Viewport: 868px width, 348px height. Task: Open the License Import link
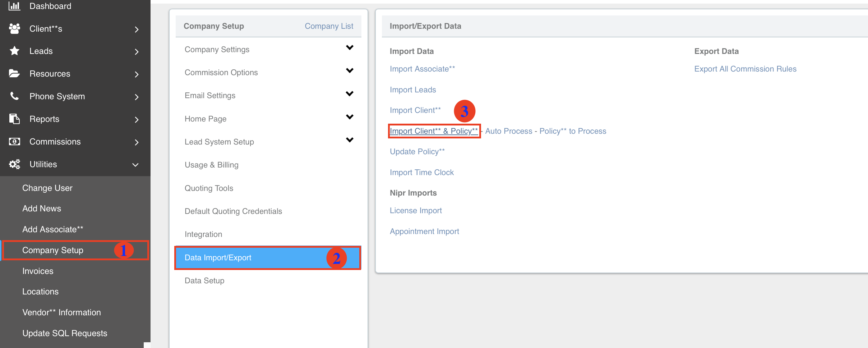coord(416,211)
